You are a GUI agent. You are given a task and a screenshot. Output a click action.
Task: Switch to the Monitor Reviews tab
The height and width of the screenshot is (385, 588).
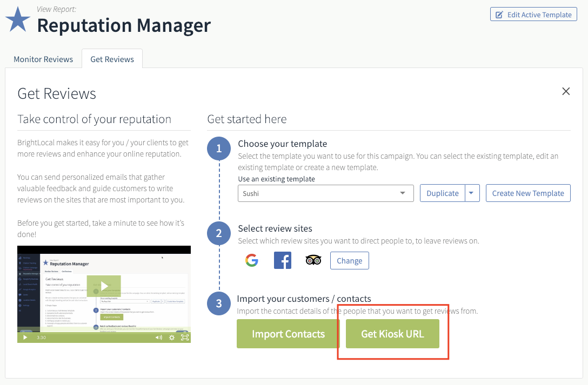43,59
